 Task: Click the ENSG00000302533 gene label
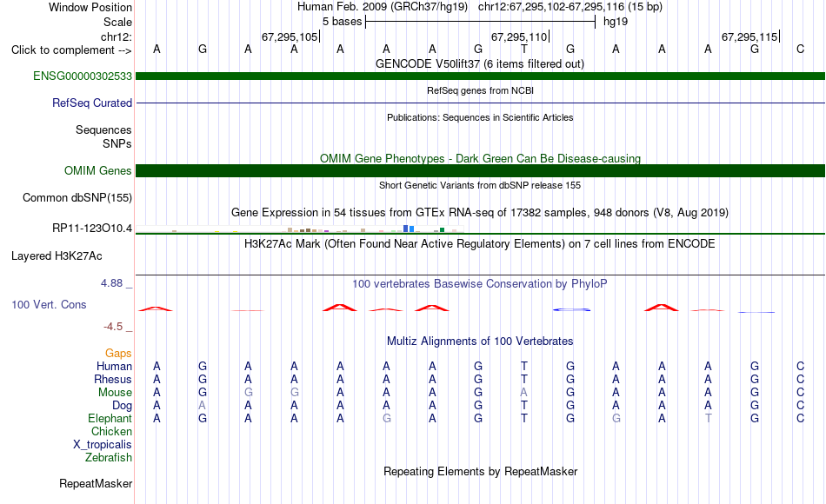83,76
